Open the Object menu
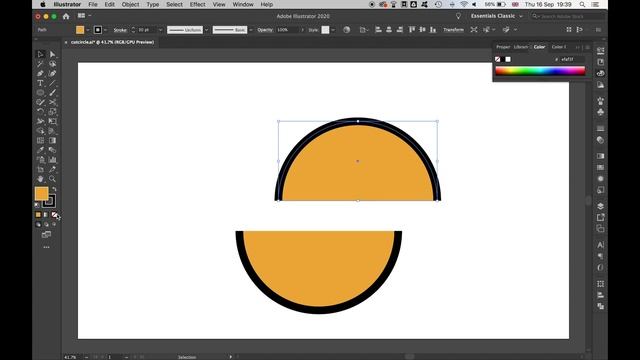The image size is (640, 360). (x=130, y=4)
